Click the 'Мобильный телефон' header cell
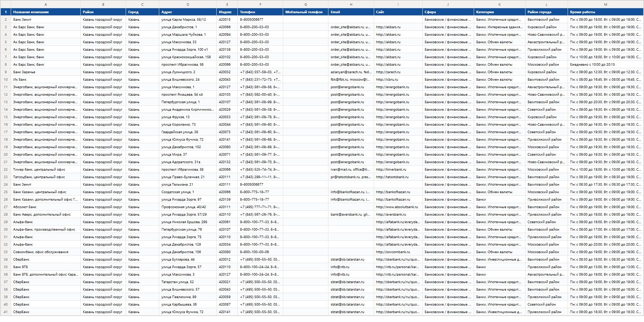Screen dimensions: 644x322 click(x=306, y=12)
